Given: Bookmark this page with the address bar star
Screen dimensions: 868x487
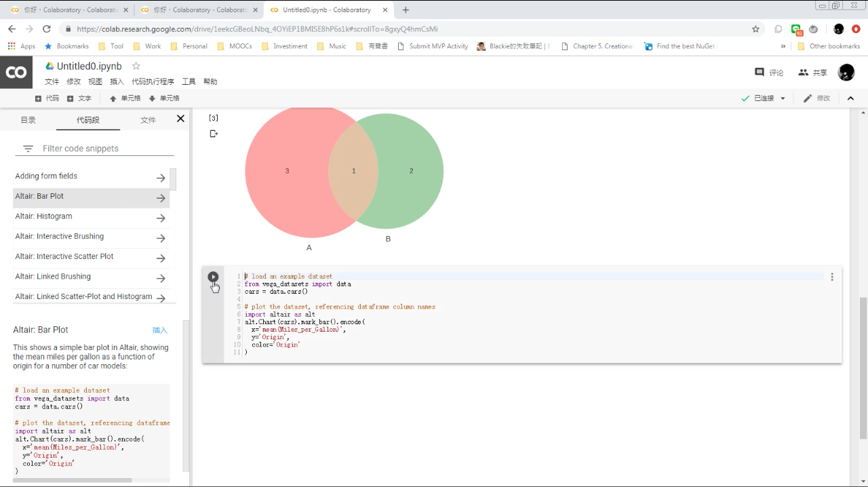Looking at the screenshot, I should [x=755, y=29].
